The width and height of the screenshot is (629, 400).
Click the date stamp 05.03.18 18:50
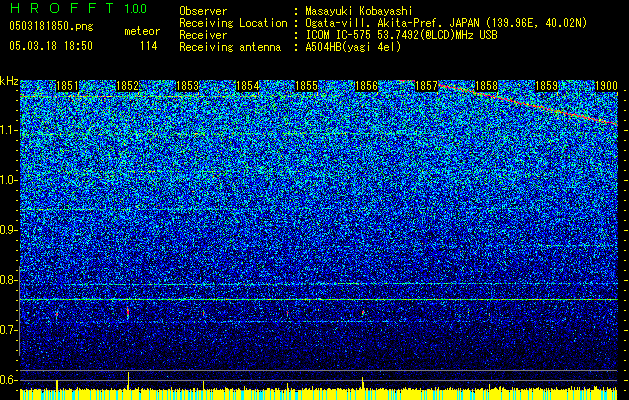click(51, 46)
